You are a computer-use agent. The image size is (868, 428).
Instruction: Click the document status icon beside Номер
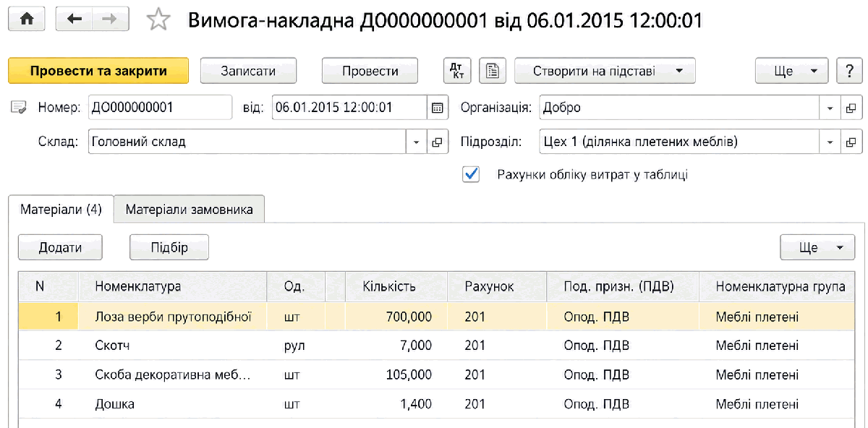(x=19, y=108)
